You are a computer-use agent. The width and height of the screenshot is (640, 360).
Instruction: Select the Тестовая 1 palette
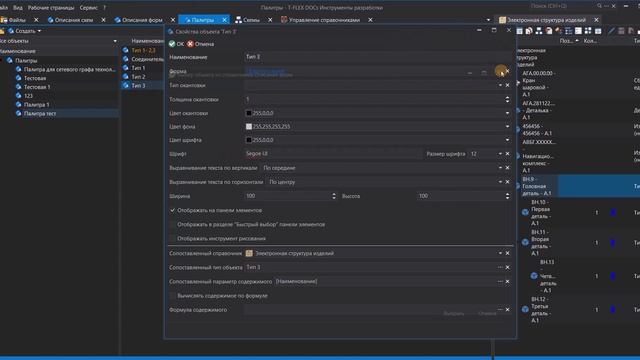tap(37, 87)
